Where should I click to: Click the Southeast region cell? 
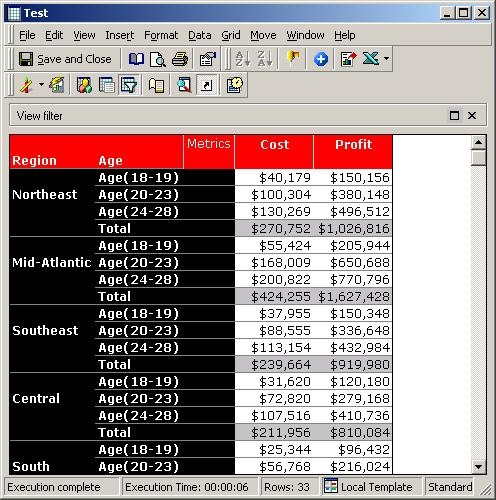tap(52, 339)
